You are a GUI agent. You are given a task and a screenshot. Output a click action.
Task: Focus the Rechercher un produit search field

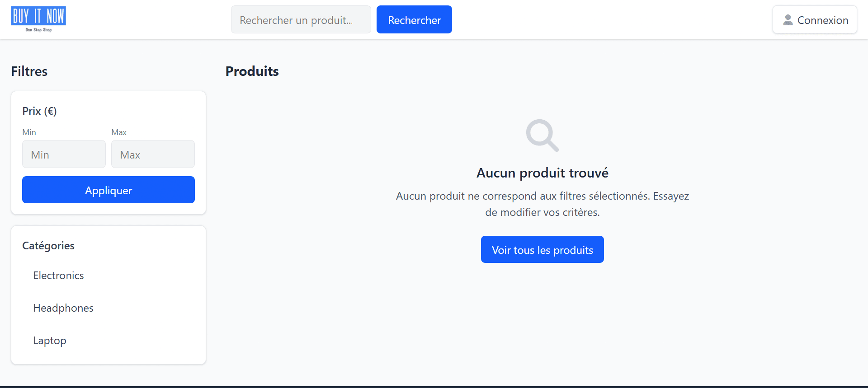301,20
